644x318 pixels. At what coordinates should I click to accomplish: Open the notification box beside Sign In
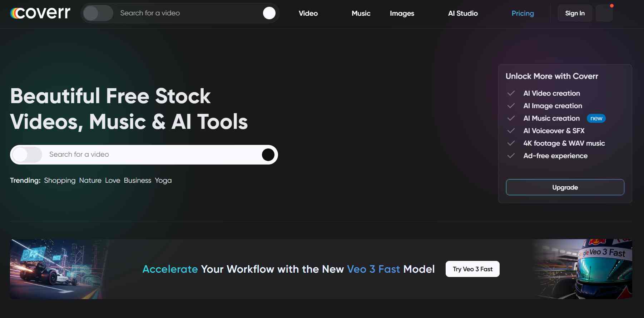pyautogui.click(x=604, y=13)
